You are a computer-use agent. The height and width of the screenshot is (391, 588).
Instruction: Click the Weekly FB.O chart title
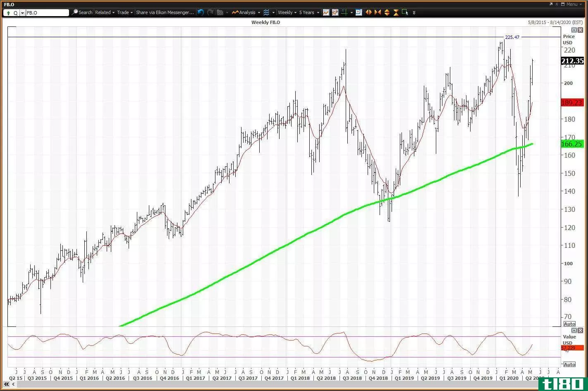click(x=265, y=22)
